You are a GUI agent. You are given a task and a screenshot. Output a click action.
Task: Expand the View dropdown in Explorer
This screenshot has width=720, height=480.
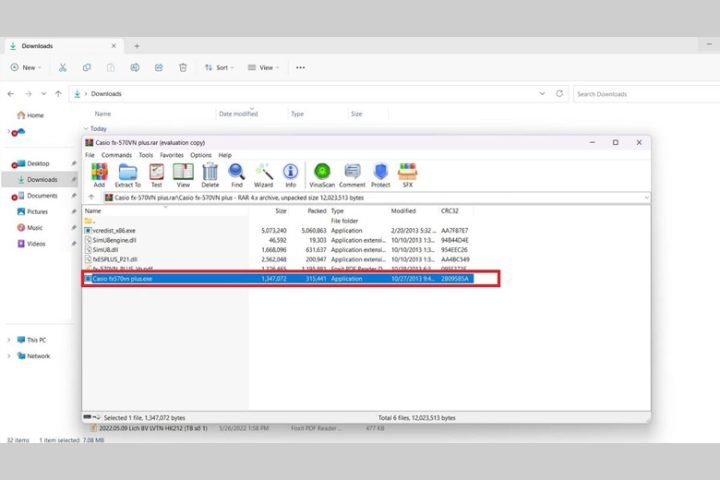pos(264,68)
